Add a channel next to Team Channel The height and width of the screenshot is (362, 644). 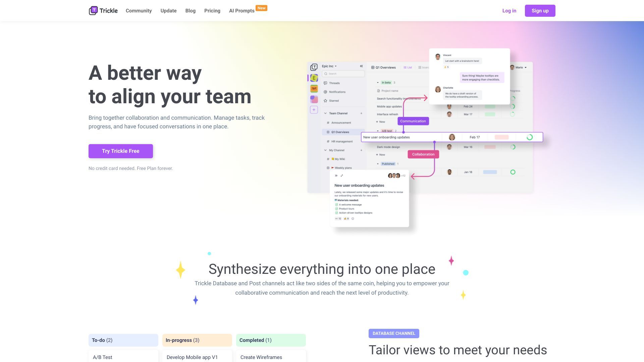click(x=361, y=113)
